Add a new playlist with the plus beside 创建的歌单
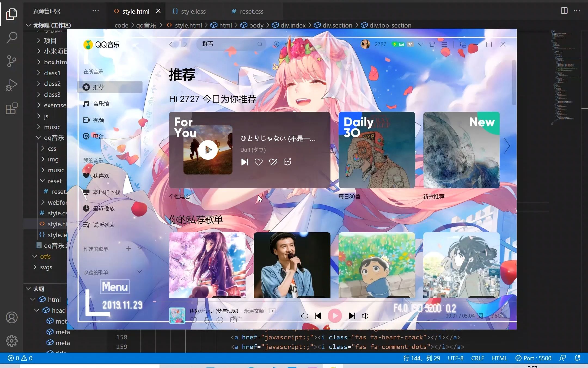Image resolution: width=588 pixels, height=368 pixels. click(x=129, y=248)
